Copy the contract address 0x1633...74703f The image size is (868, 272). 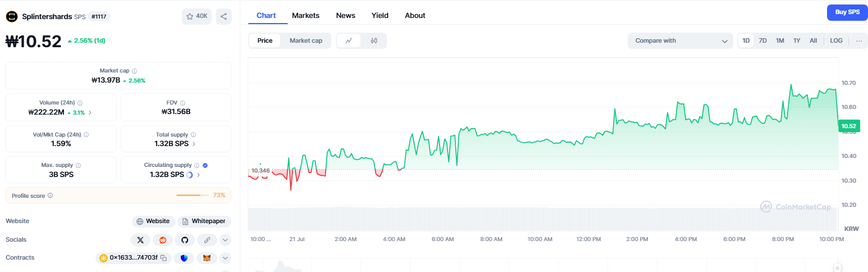coord(163,258)
